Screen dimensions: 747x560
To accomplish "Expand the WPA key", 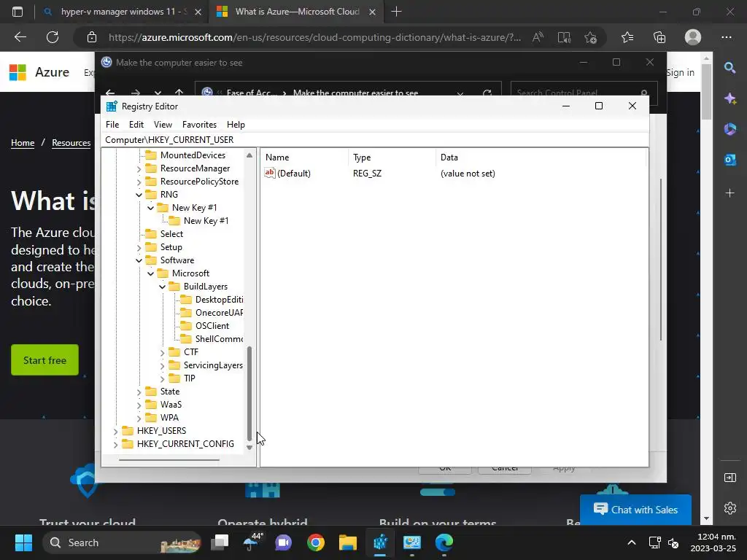I will tap(139, 418).
